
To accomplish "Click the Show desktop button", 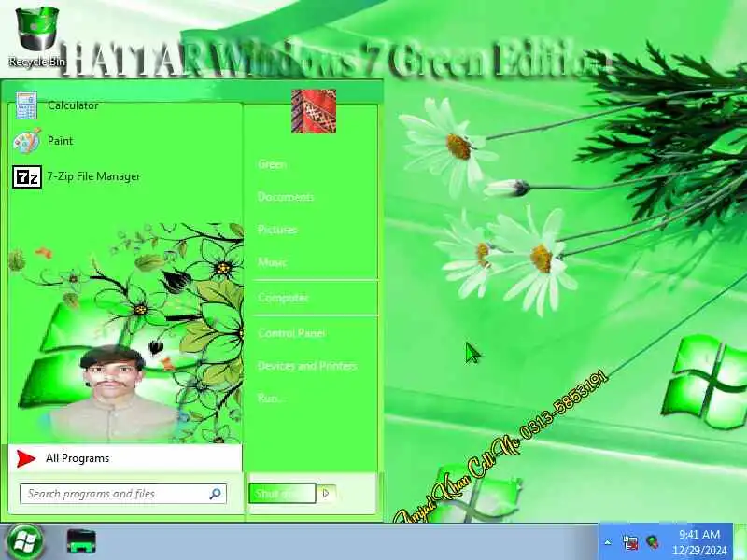I will (740, 542).
